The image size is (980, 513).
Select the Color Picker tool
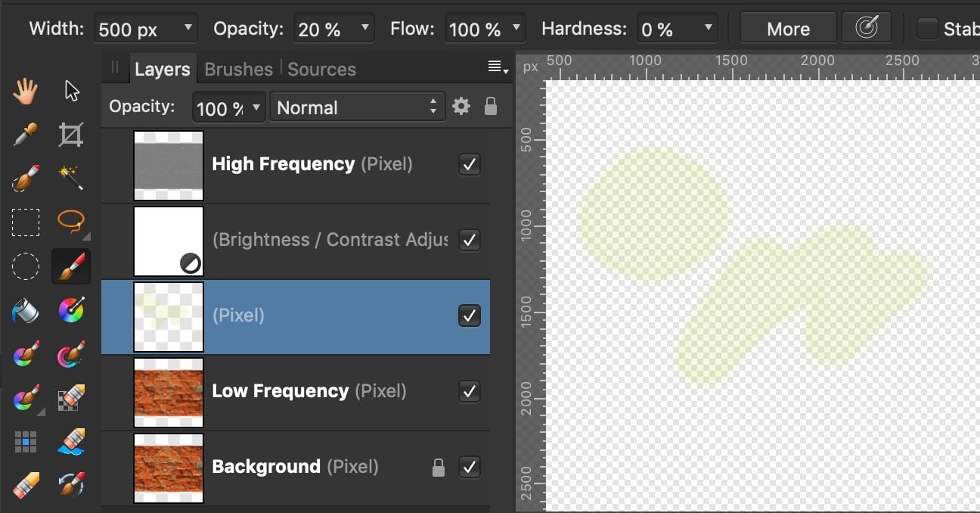point(25,134)
